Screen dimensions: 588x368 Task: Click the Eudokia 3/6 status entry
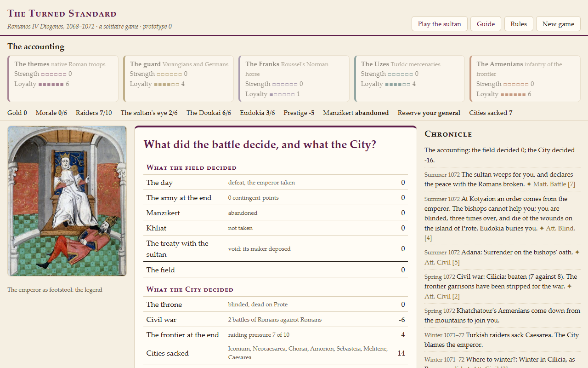coord(257,113)
